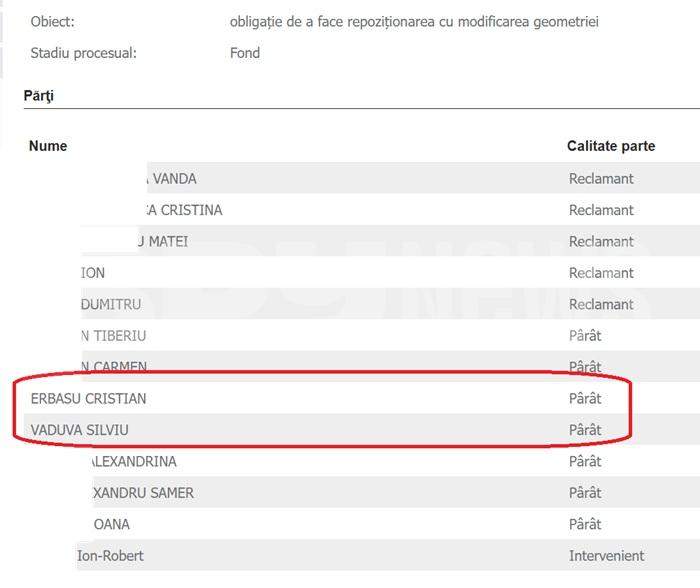Screen dimensions: 700x588
Task: Click the Obiect field label
Action: point(52,21)
